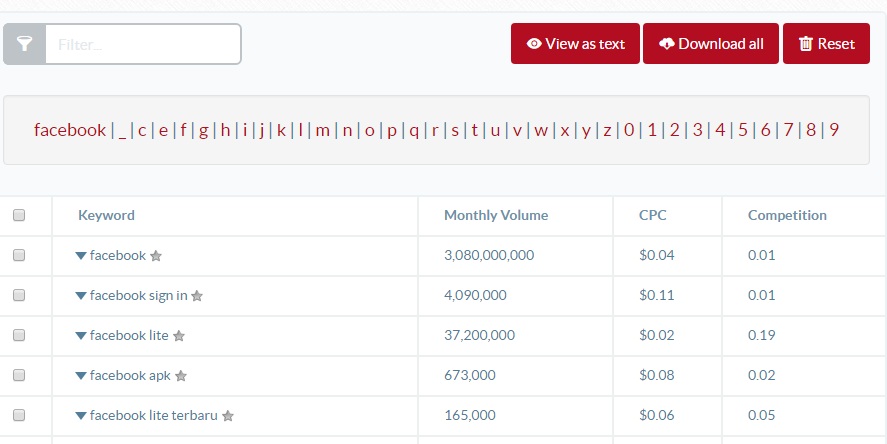Choose letter f in alphabet bar
Viewport: 887px width, 444px height.
(183, 130)
